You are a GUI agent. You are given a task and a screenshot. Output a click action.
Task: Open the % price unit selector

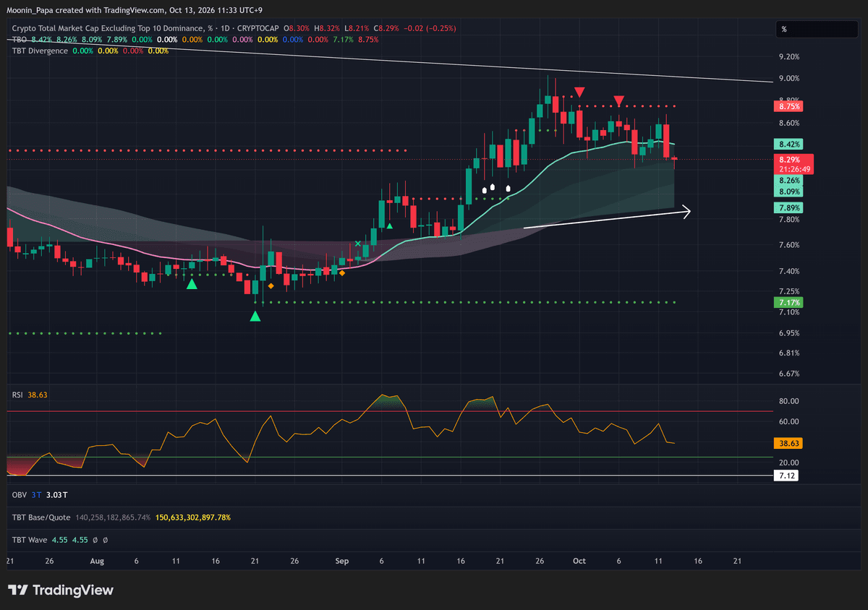click(815, 29)
